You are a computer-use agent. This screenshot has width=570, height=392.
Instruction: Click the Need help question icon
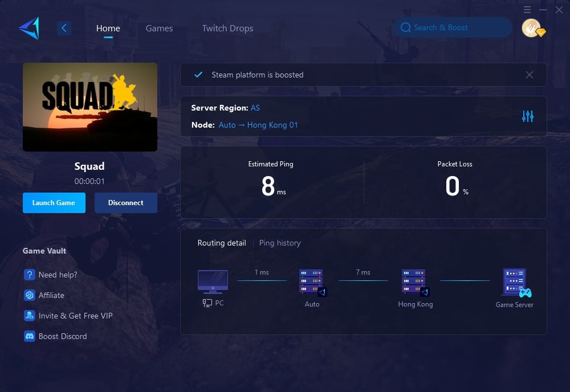coord(30,275)
